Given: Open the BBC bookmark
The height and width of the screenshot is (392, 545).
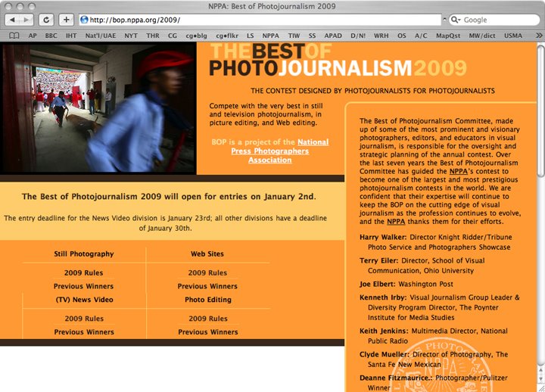Looking at the screenshot, I should (x=51, y=36).
